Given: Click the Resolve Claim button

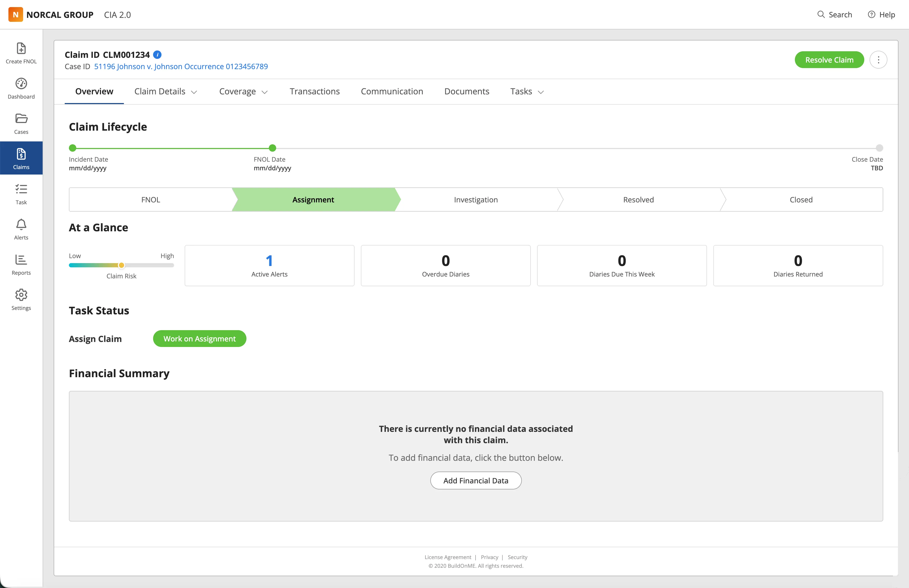Looking at the screenshot, I should (829, 60).
